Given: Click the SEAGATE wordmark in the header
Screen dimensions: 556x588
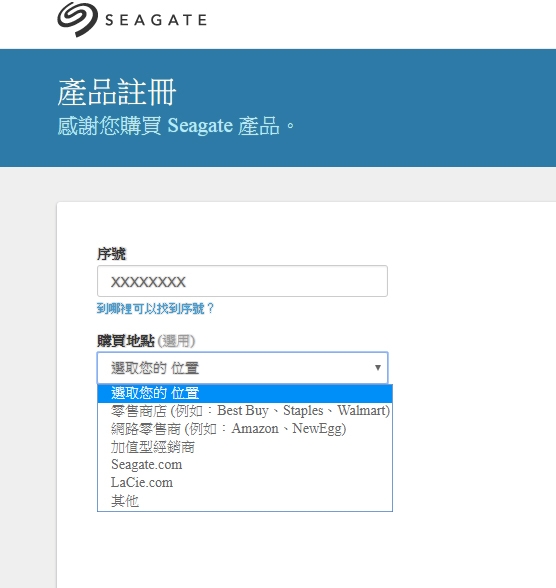Looking at the screenshot, I should [156, 20].
